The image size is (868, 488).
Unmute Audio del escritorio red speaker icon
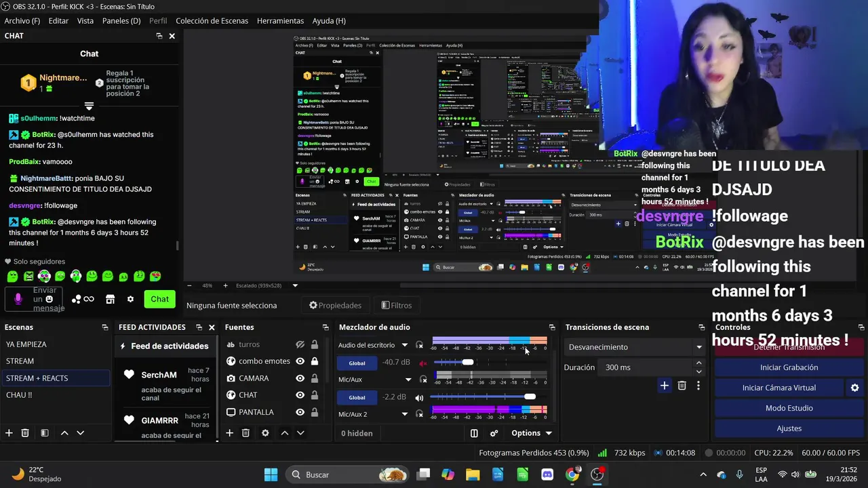point(423,363)
